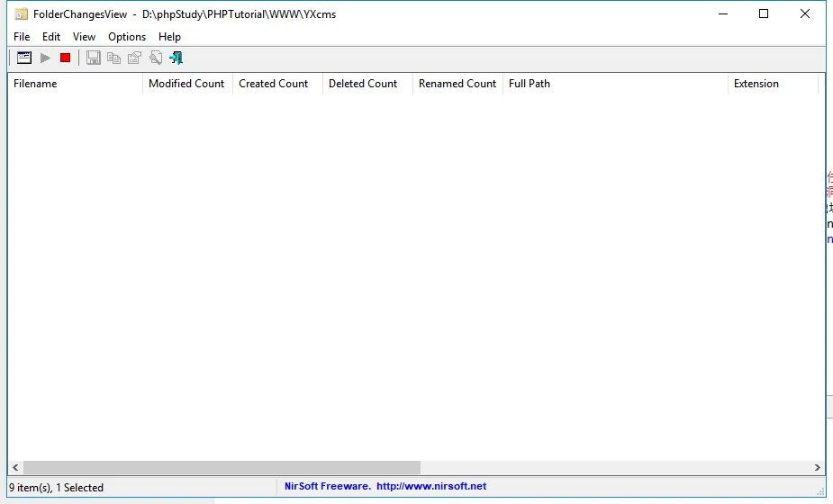The image size is (833, 504).
Task: Open the Help menu
Action: [x=169, y=37]
